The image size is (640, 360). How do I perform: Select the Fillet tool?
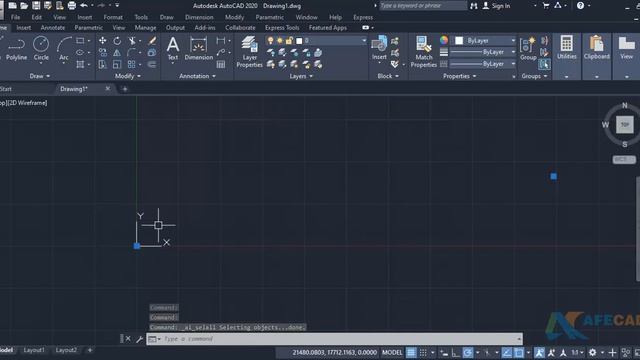(131, 53)
